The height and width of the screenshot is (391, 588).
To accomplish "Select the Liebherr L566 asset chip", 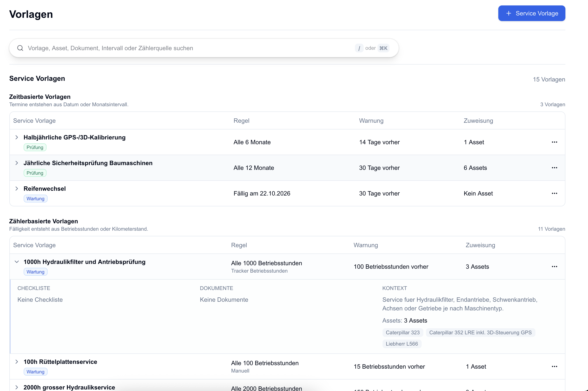I will 402,344.
